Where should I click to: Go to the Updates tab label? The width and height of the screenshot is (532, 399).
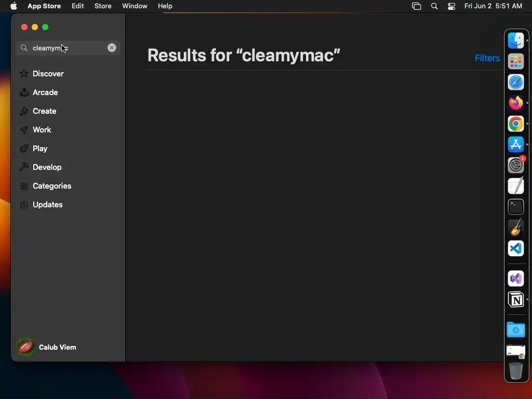pyautogui.click(x=47, y=205)
